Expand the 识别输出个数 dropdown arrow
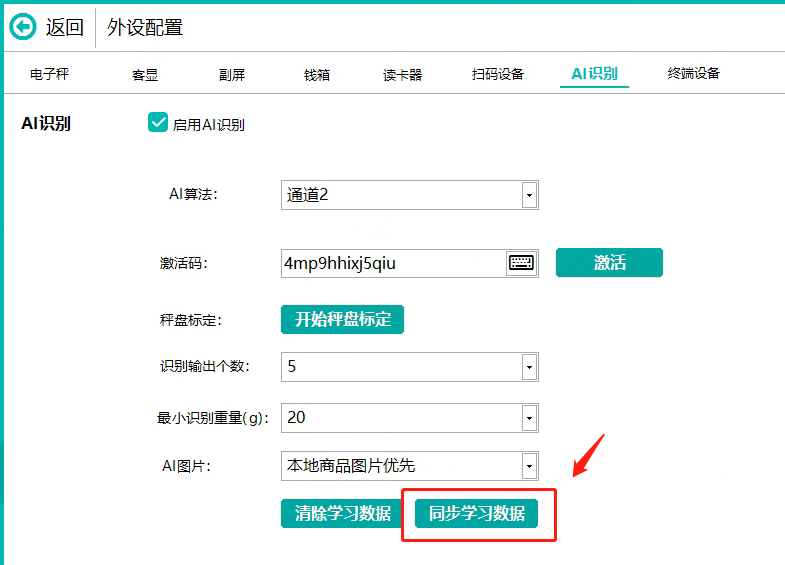This screenshot has height=565, width=785. point(529,367)
